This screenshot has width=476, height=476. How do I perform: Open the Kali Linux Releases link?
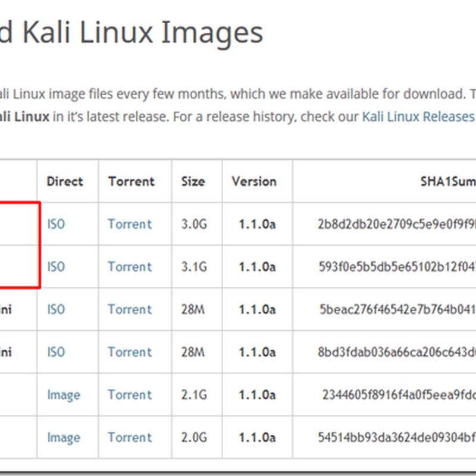coord(419,117)
